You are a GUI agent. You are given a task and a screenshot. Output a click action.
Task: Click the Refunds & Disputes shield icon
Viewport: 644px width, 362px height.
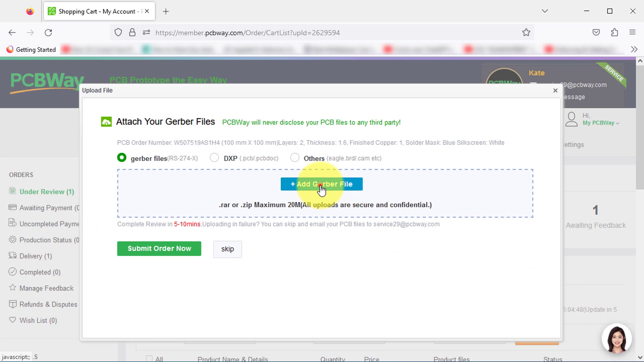[12, 304]
